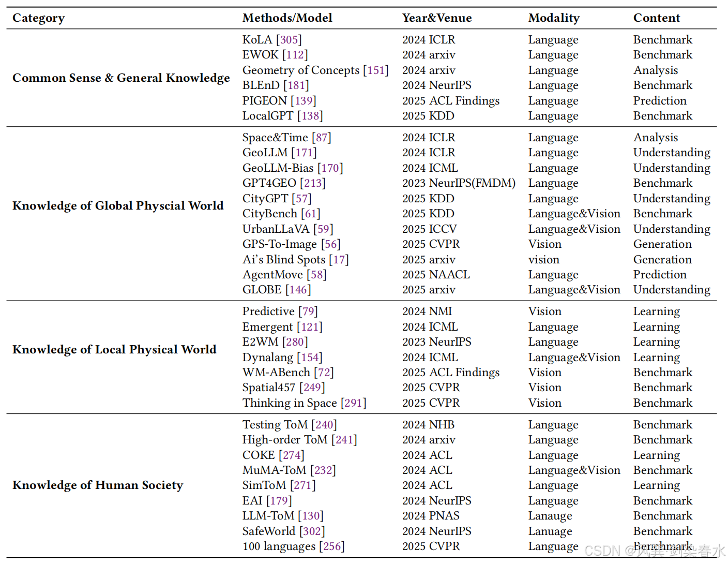This screenshot has width=728, height=564.
Task: Open SafeWorld reference [302]
Action: pyautogui.click(x=312, y=531)
